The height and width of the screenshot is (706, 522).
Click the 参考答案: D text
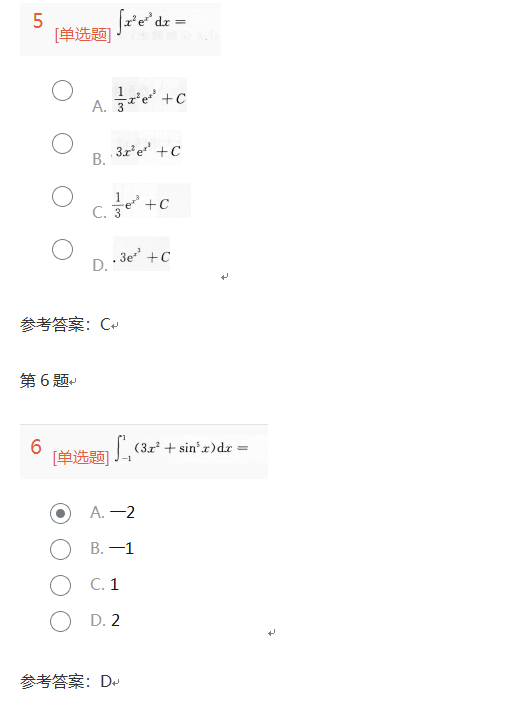tap(66, 682)
